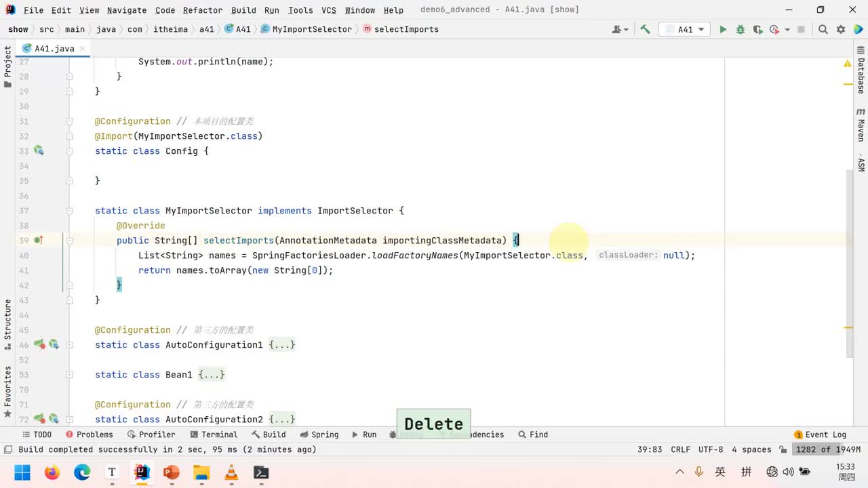Screen dimensions: 868x488
Task: Open the TODO tool window tab
Action: coord(37,434)
